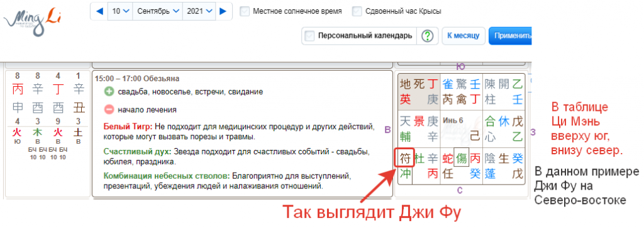Screen dimensions: 644x228
Task: Open the month dropdown showing Сентябрь
Action: tap(157, 11)
